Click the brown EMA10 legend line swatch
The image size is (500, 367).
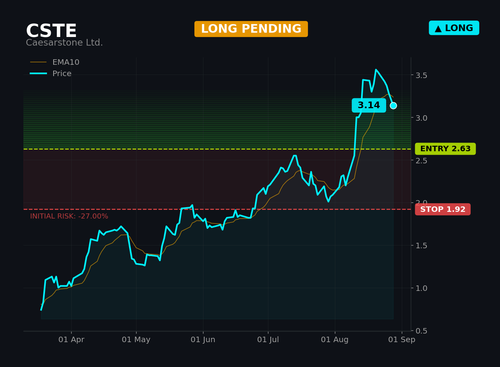coord(38,62)
